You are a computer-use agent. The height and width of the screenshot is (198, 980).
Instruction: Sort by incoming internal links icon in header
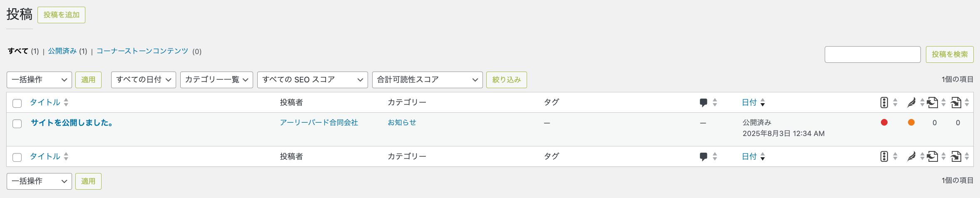click(x=956, y=102)
